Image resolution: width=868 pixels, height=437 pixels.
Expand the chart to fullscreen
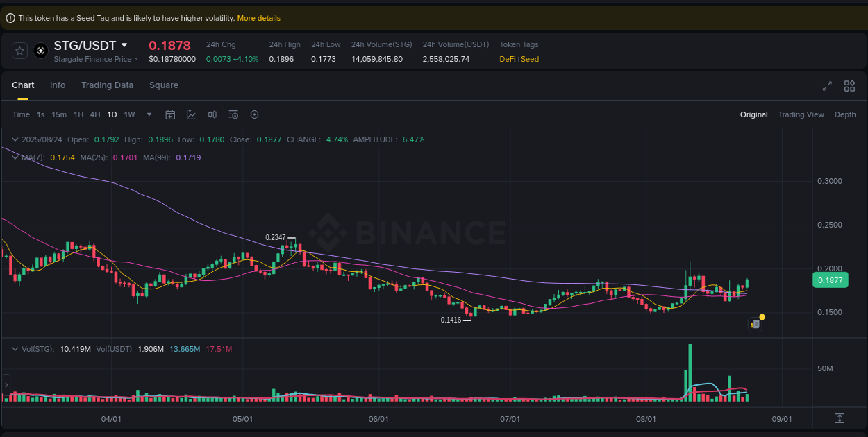tap(826, 86)
